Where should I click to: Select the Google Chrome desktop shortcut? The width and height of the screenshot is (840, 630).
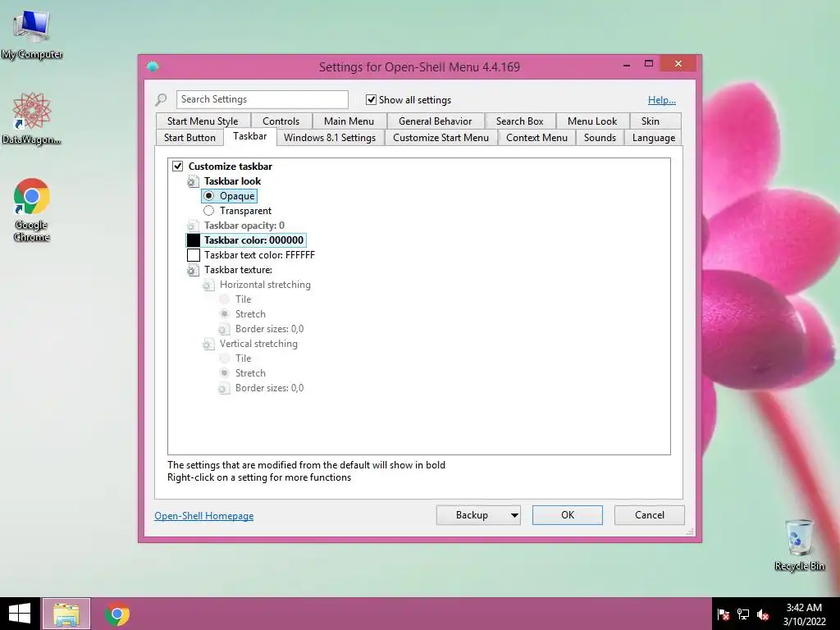pos(32,210)
